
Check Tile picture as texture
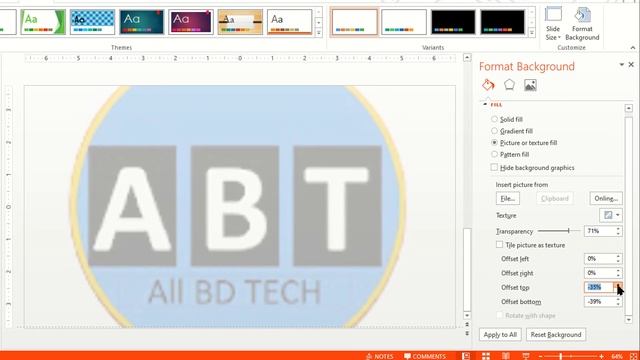[499, 244]
